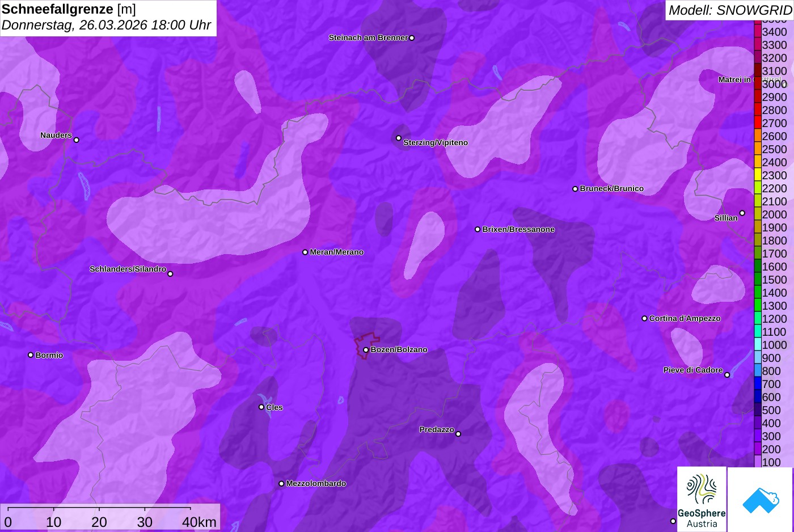Viewport: 794px width, 532px height.
Task: Click the 800 legend value
Action: [x=771, y=371]
